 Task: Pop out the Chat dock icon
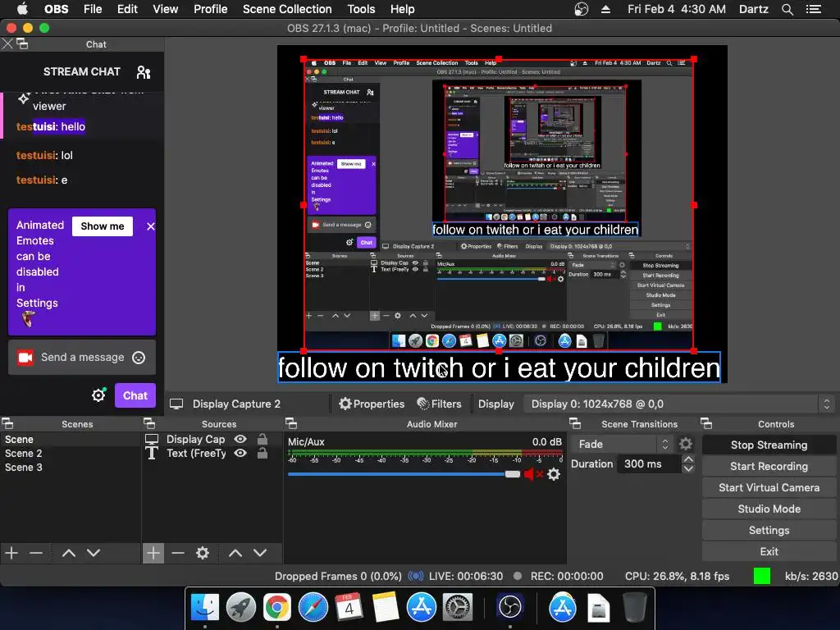pyautogui.click(x=22, y=44)
